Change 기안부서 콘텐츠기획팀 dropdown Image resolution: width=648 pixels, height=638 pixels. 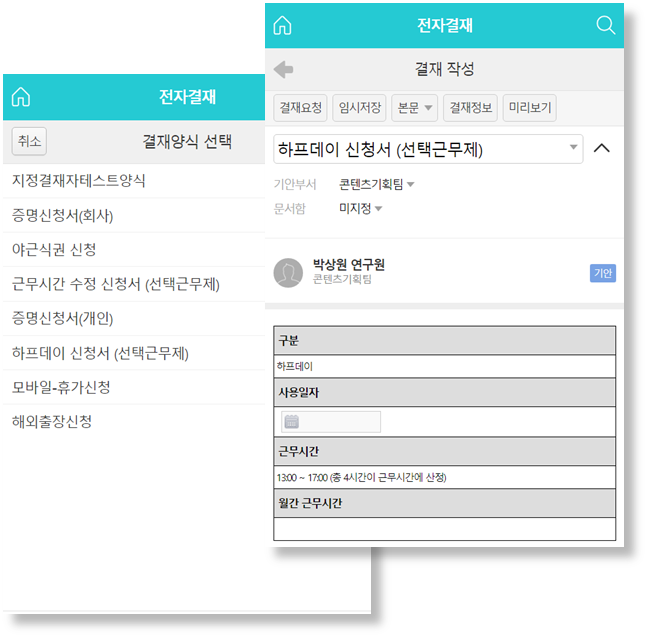376,184
